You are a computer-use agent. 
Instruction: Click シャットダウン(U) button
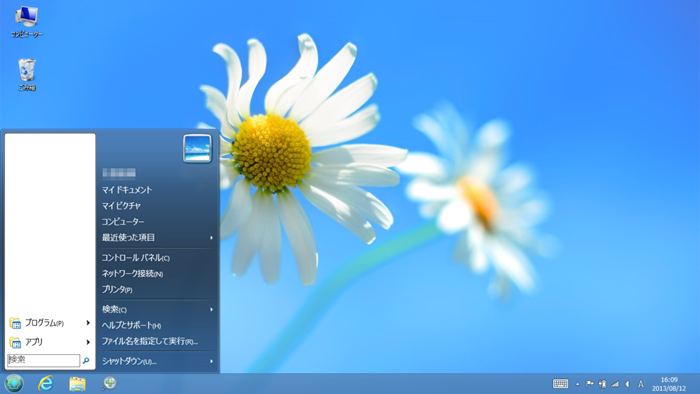[129, 361]
